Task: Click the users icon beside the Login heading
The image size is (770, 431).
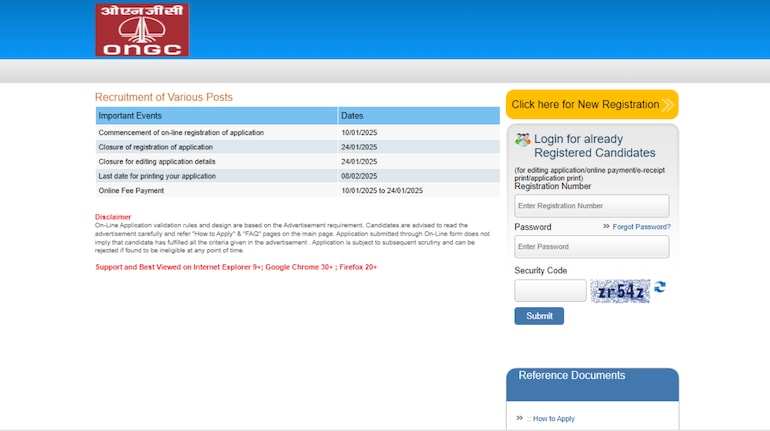Action: pos(522,140)
